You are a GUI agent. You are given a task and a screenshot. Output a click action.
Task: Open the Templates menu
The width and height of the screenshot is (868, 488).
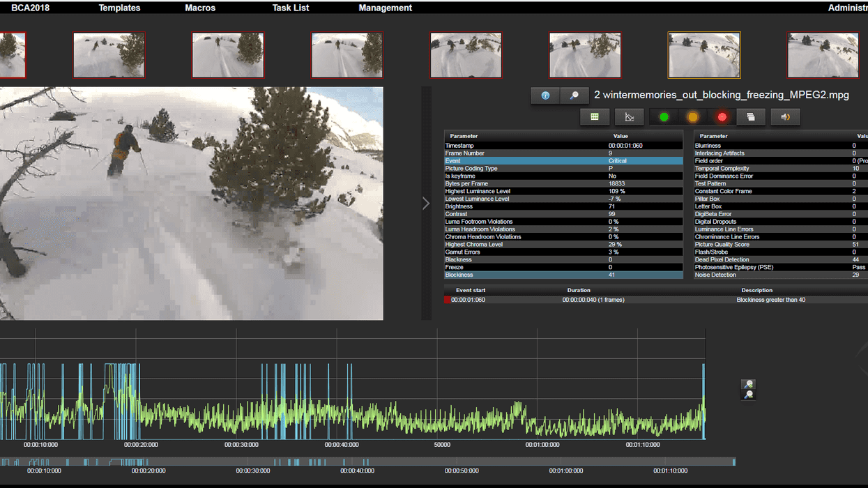(x=119, y=8)
